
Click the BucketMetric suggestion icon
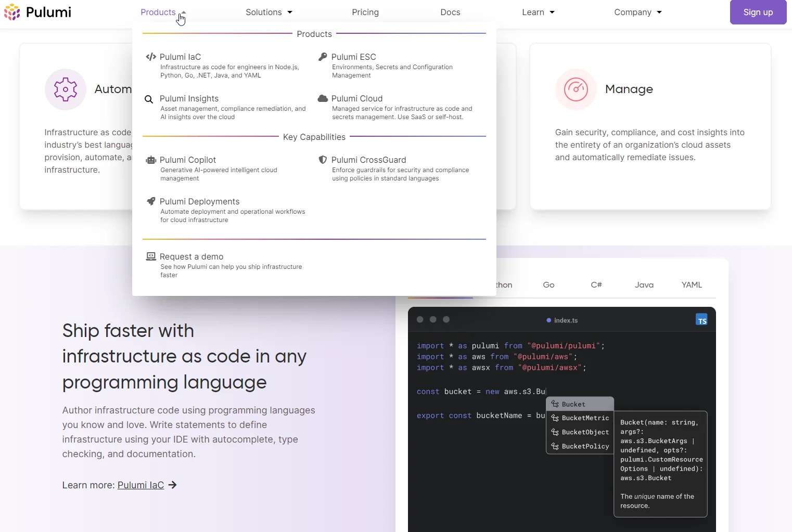click(555, 418)
